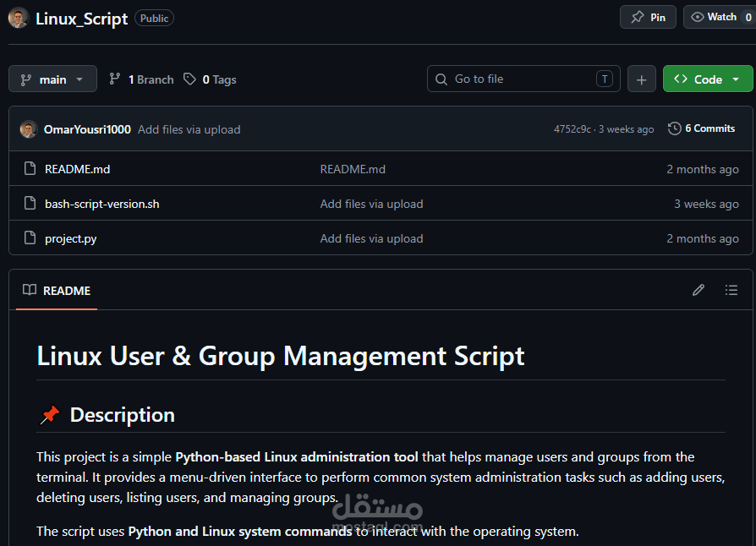Click the file icon for README.md
The width and height of the screenshot is (756, 546).
click(x=30, y=169)
